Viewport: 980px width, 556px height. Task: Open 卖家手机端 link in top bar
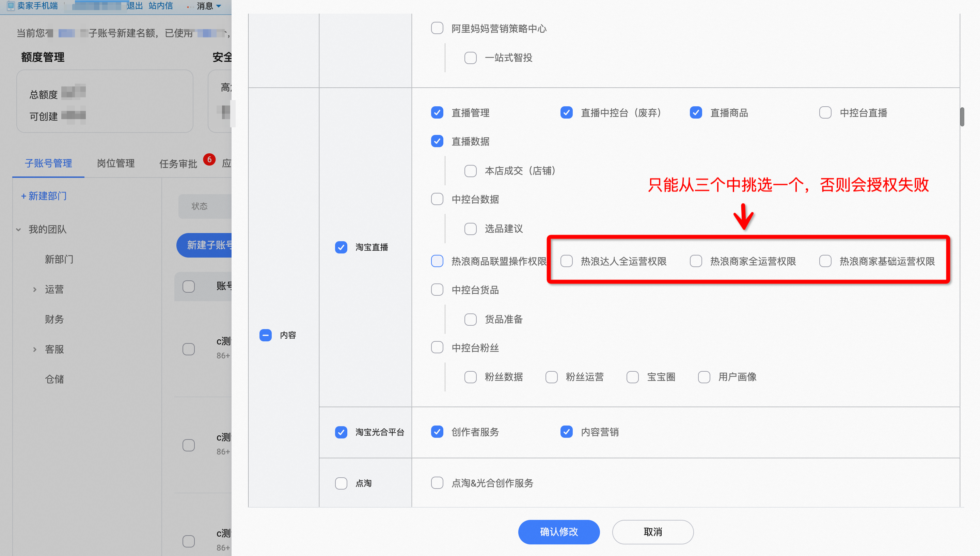coord(37,6)
